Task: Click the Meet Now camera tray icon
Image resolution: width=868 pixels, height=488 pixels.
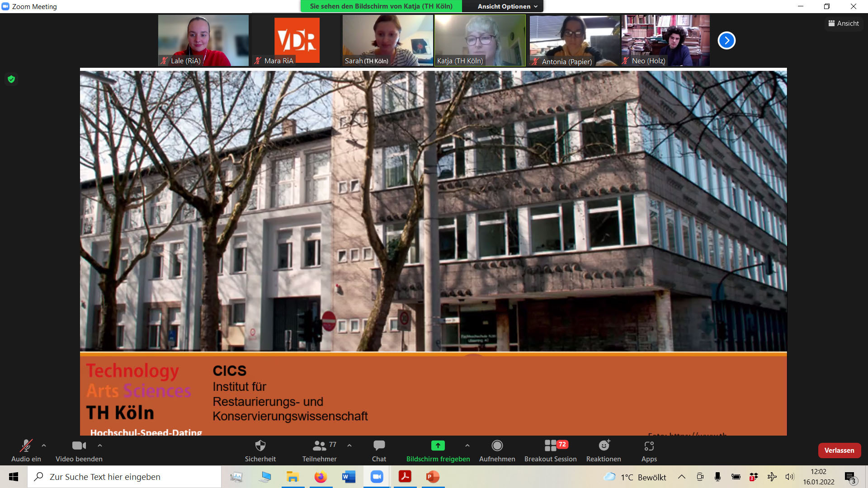Action: coord(700,477)
